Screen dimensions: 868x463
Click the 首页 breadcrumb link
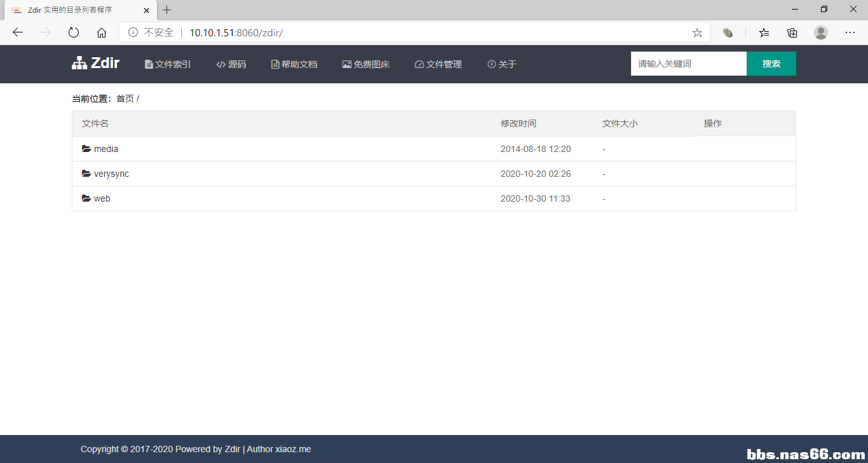click(125, 99)
